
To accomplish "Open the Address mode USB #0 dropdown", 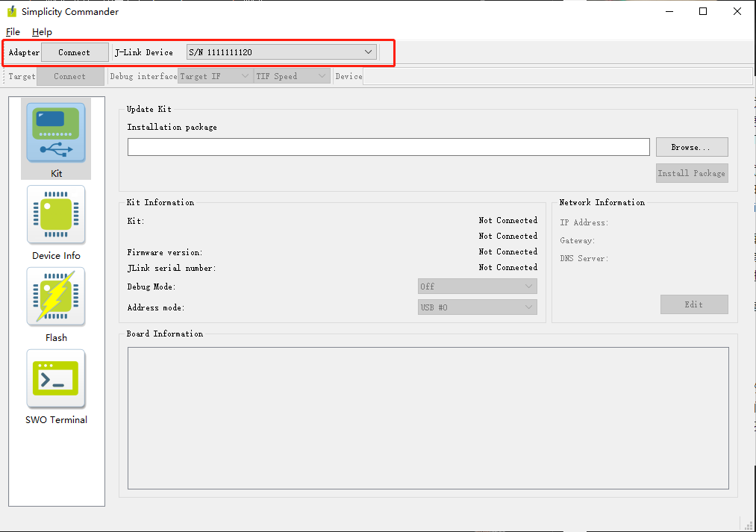I will 478,307.
